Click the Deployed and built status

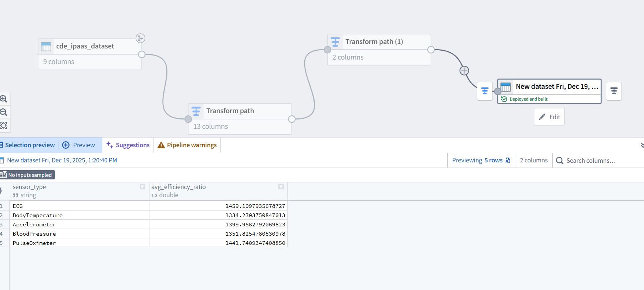tap(525, 99)
